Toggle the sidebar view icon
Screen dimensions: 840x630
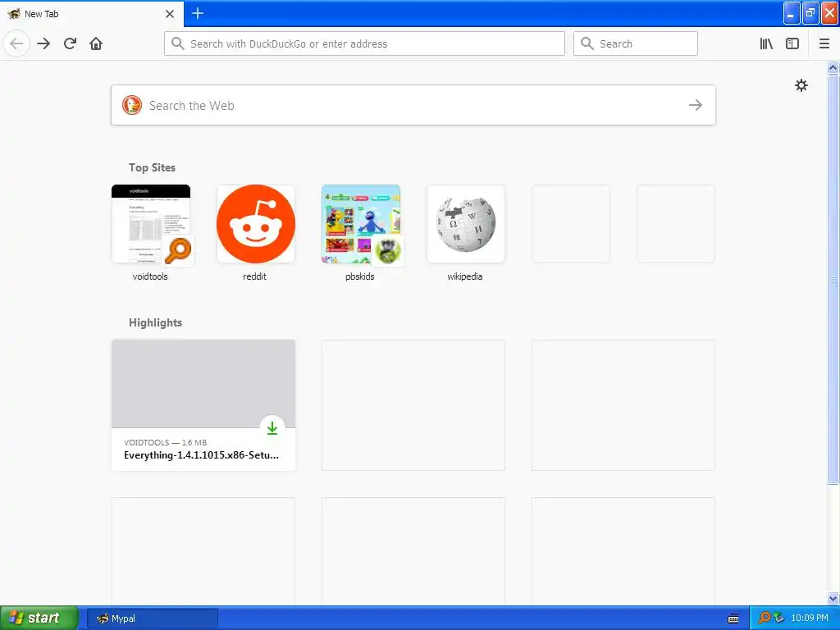(792, 44)
